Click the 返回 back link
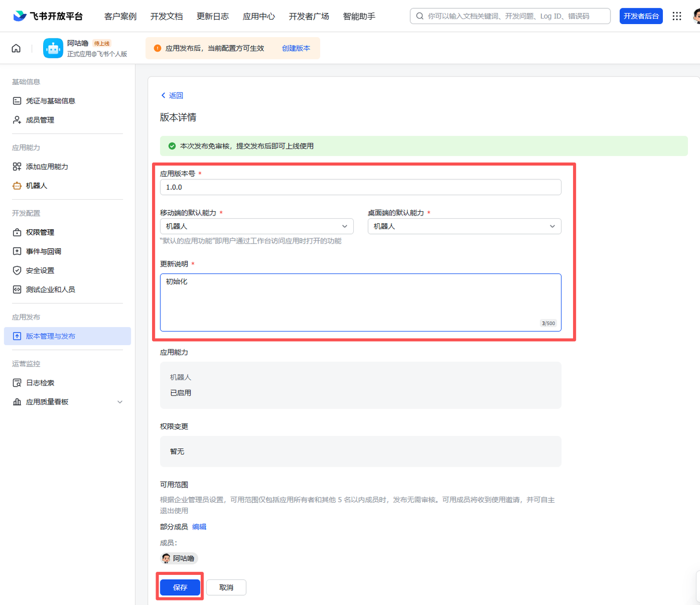 tap(172, 96)
